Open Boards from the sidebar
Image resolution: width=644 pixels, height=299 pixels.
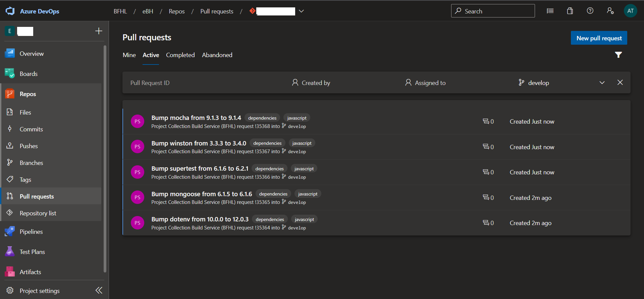coord(29,74)
